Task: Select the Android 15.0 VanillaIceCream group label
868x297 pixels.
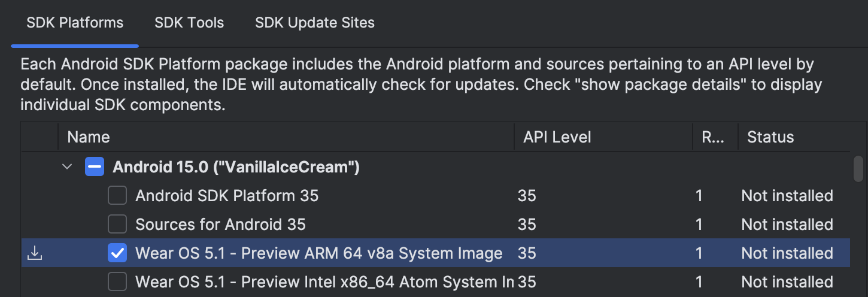Action: click(236, 167)
